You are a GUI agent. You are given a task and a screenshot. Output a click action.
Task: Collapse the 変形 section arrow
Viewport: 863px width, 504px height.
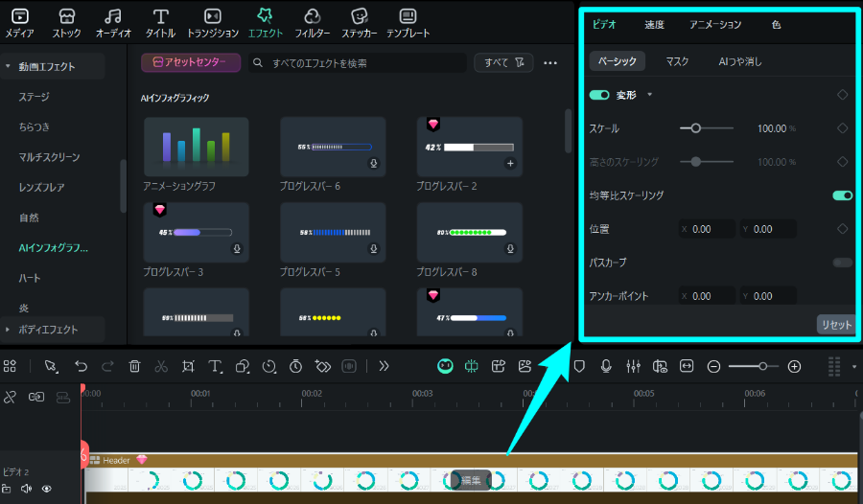click(x=649, y=95)
